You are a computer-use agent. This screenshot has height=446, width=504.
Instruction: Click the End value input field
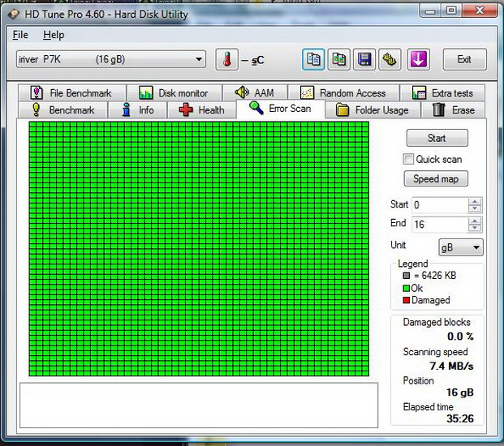(439, 224)
